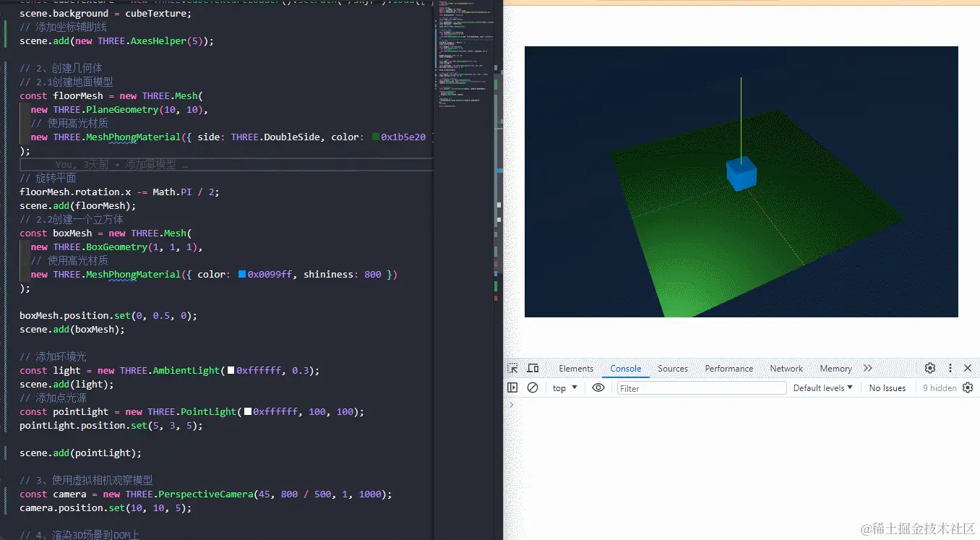Expand the more tabs chevron
The height and width of the screenshot is (540, 980).
[x=868, y=368]
